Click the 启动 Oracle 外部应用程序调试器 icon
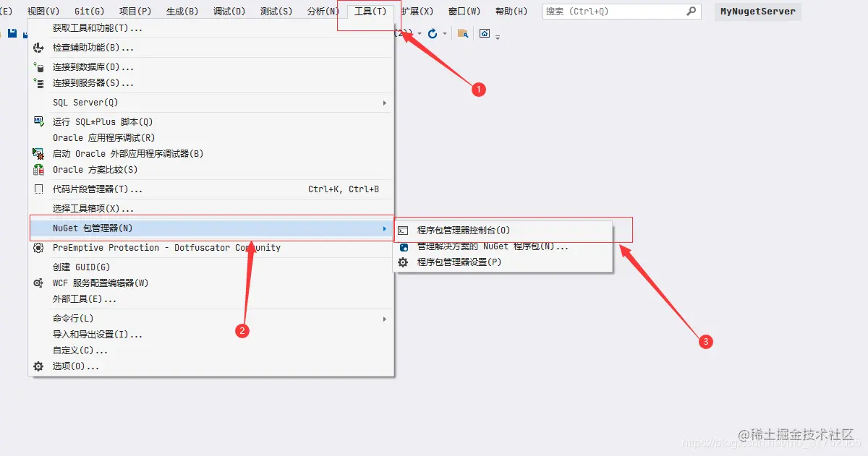The width and height of the screenshot is (868, 456). pyautogui.click(x=38, y=153)
